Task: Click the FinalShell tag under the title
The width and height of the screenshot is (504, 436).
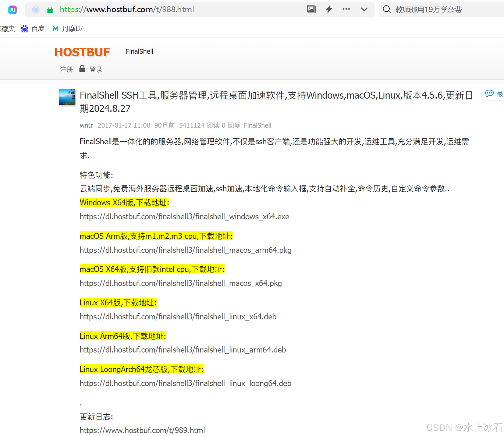Action: coord(258,125)
